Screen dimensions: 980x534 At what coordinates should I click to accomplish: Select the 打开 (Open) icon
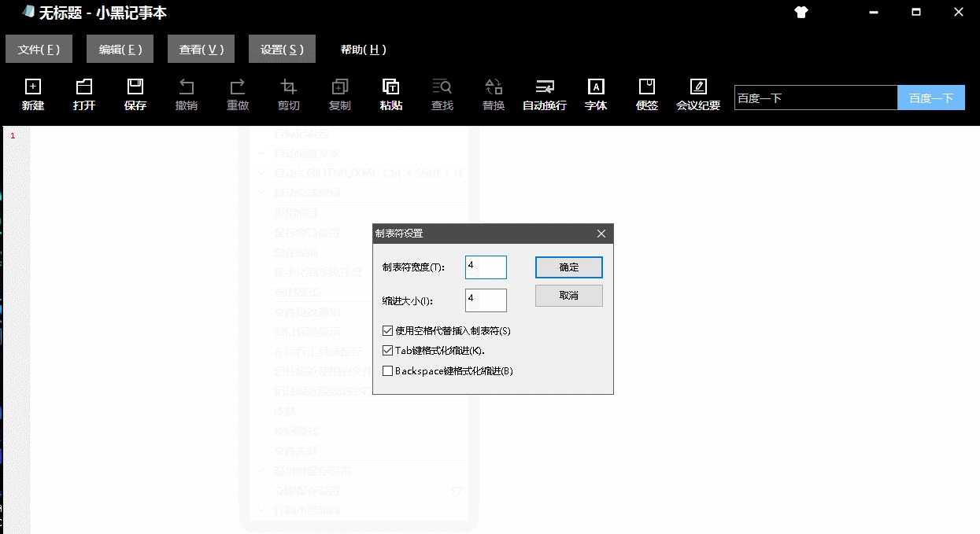click(83, 92)
